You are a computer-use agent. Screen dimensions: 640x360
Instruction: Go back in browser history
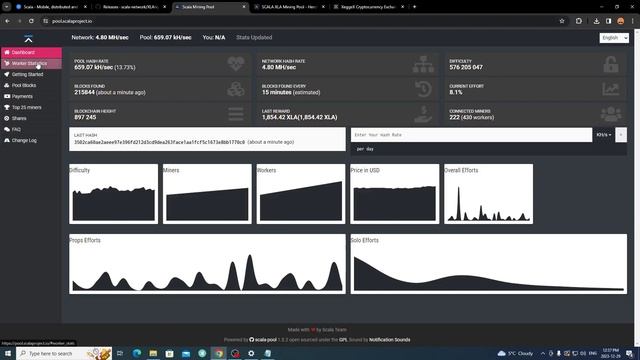click(8, 21)
